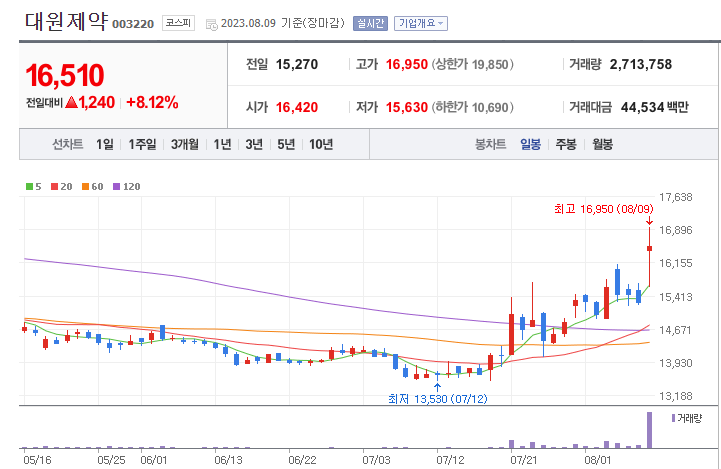Click the orange 60-day moving average swatch

click(85, 187)
